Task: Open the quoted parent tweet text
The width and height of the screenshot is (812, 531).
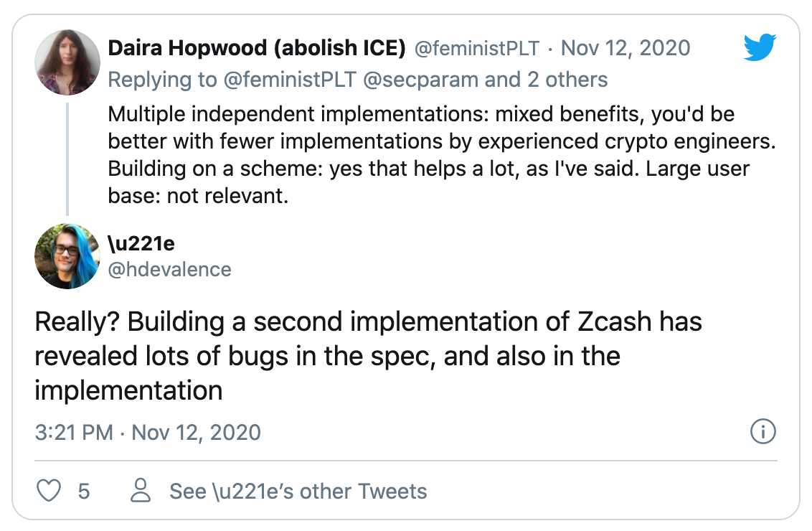Action: click(441, 154)
